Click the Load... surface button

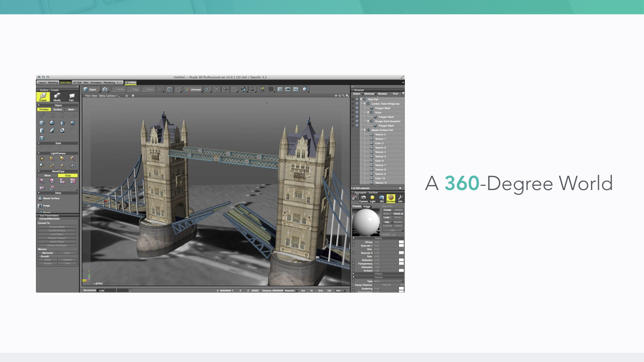click(387, 218)
